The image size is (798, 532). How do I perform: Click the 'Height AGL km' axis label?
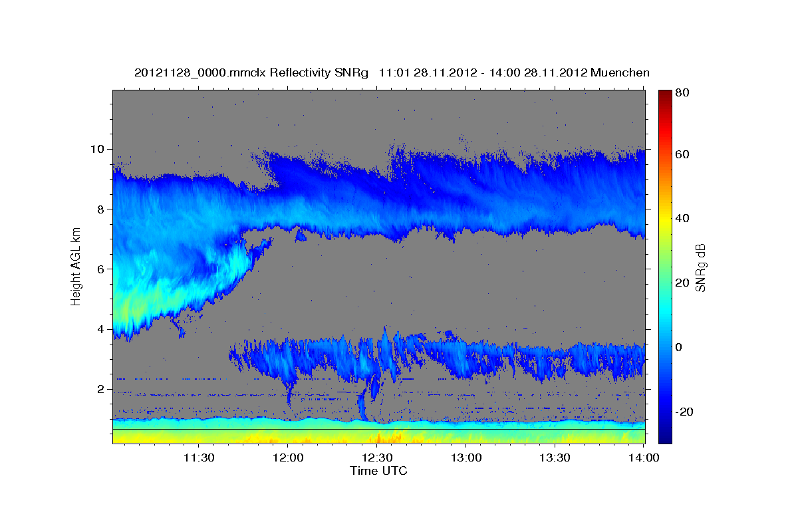(x=76, y=267)
